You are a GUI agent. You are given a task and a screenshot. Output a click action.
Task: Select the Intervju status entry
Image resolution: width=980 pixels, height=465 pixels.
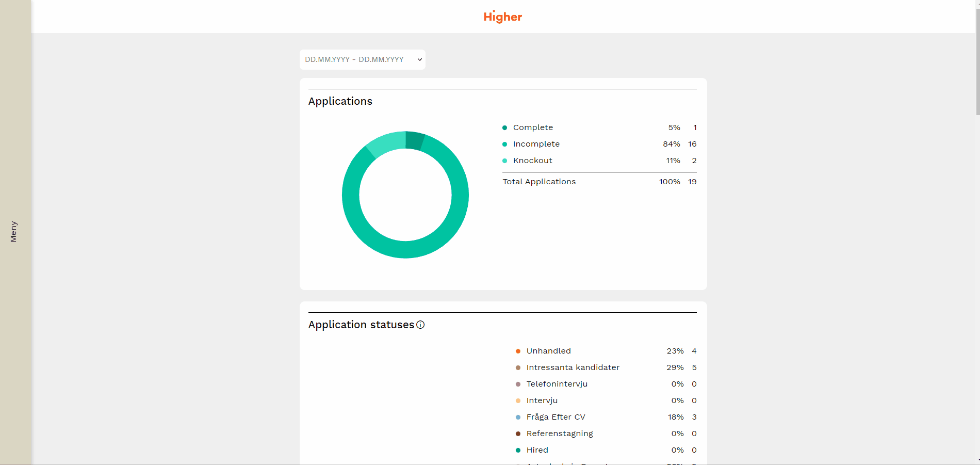pyautogui.click(x=542, y=400)
